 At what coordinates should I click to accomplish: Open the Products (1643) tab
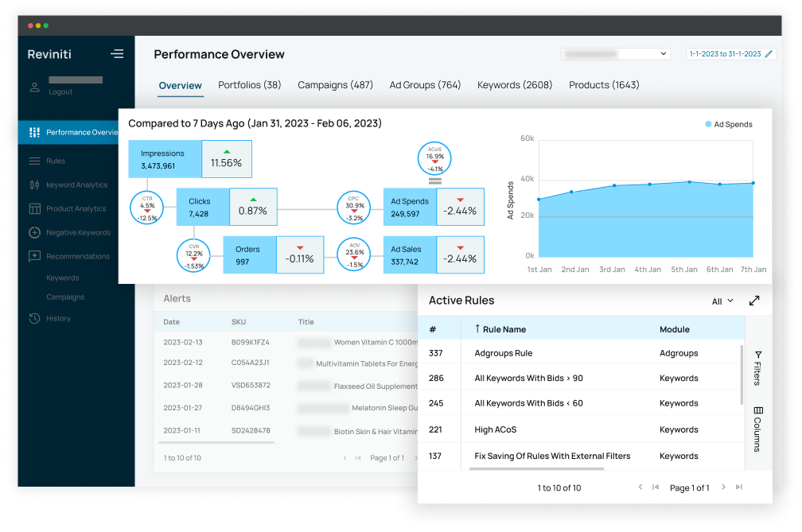tap(604, 85)
